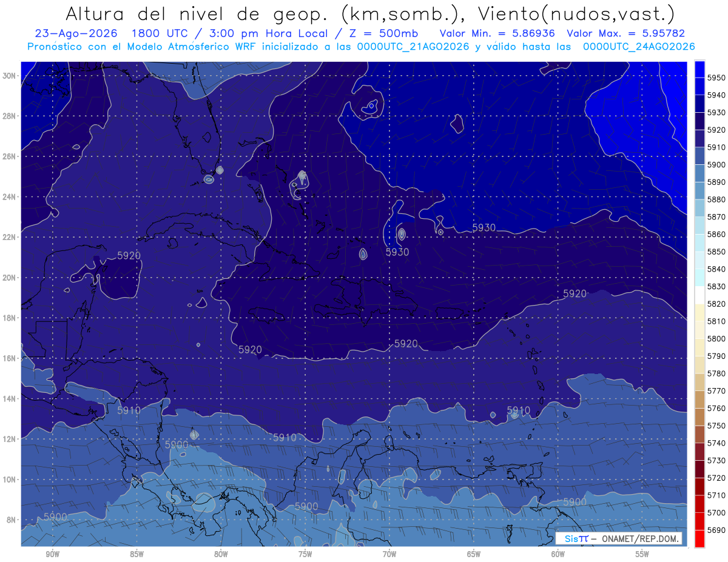Image resolution: width=728 pixels, height=562 pixels.
Task: Click the 75W longitude axis label
Action: pyautogui.click(x=305, y=554)
